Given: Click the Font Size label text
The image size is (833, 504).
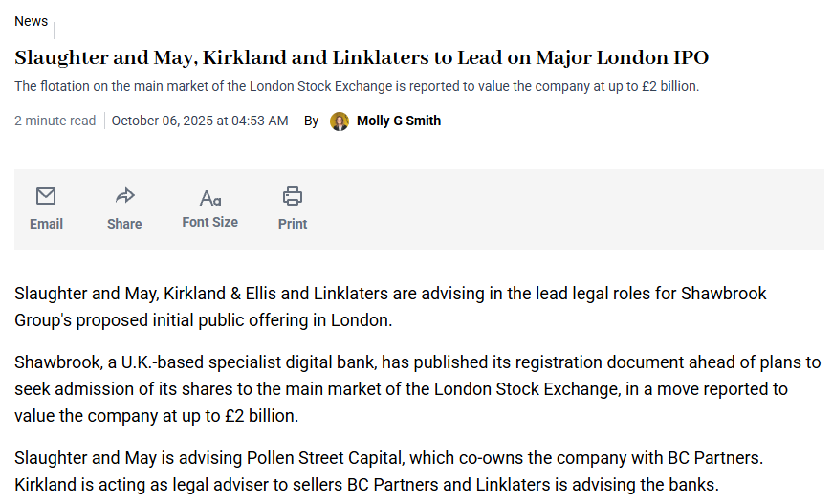Looking at the screenshot, I should [209, 222].
